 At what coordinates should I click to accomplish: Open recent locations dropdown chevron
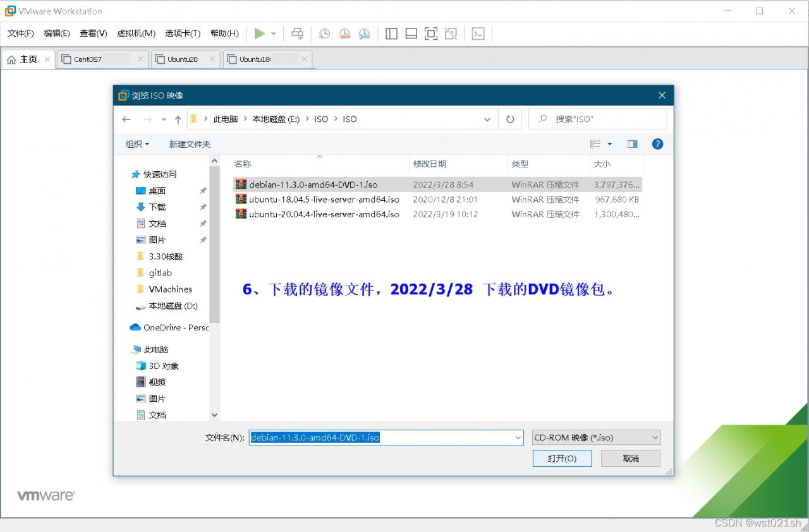coord(164,119)
